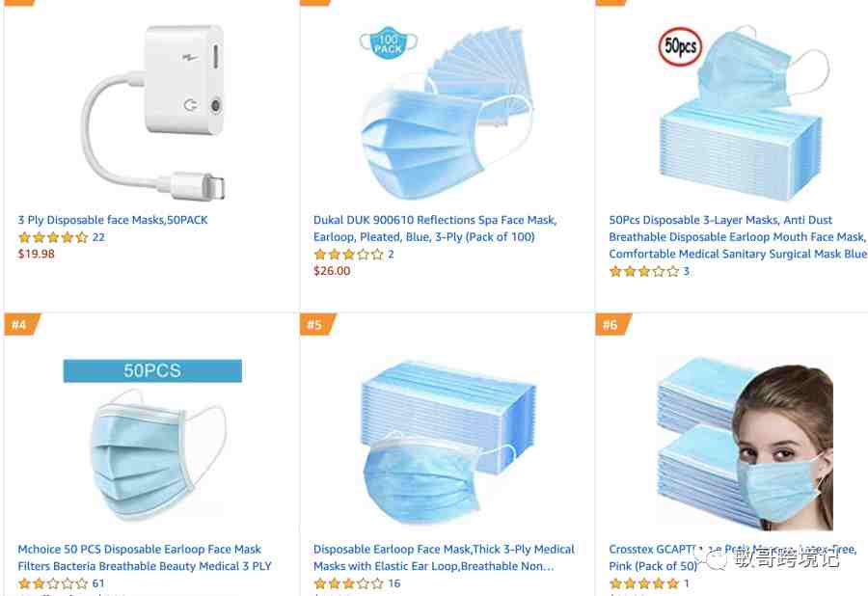Image resolution: width=868 pixels, height=596 pixels.
Task: Click '3 Ply Disposable face Masks,50PACK' title
Action: pos(113,220)
